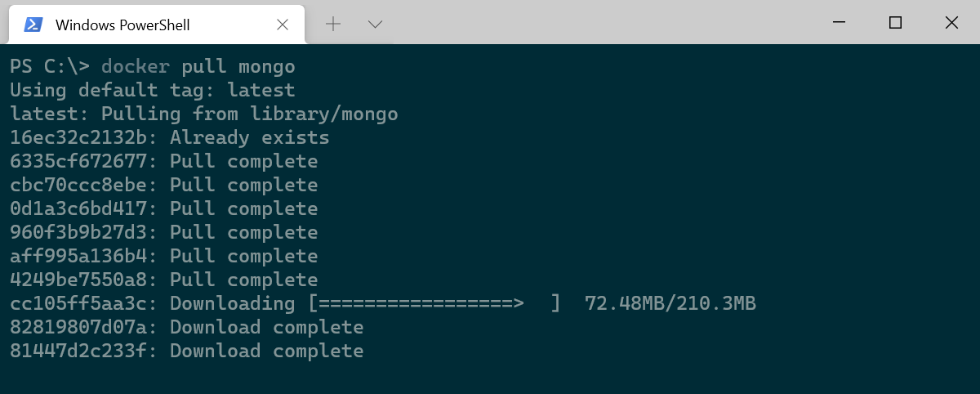This screenshot has width=980, height=394.
Task: Click the 4249be7550a8 Pull complete line
Action: coord(164,280)
